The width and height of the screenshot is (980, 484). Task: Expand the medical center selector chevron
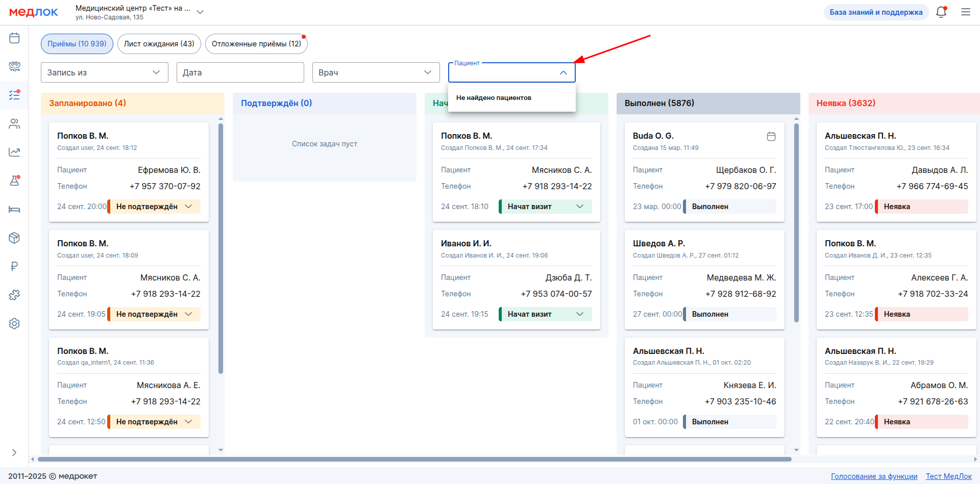pyautogui.click(x=200, y=12)
